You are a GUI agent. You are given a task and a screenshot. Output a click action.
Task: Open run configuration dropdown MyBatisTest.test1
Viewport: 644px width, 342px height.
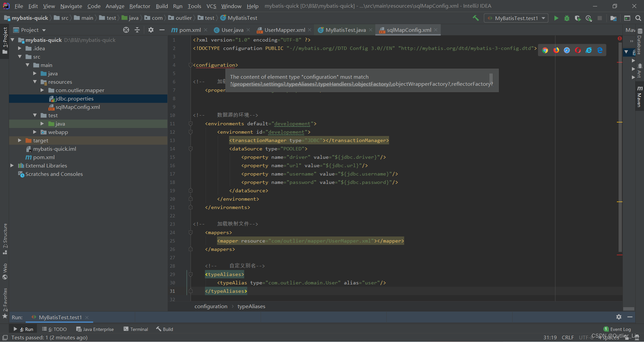click(516, 18)
